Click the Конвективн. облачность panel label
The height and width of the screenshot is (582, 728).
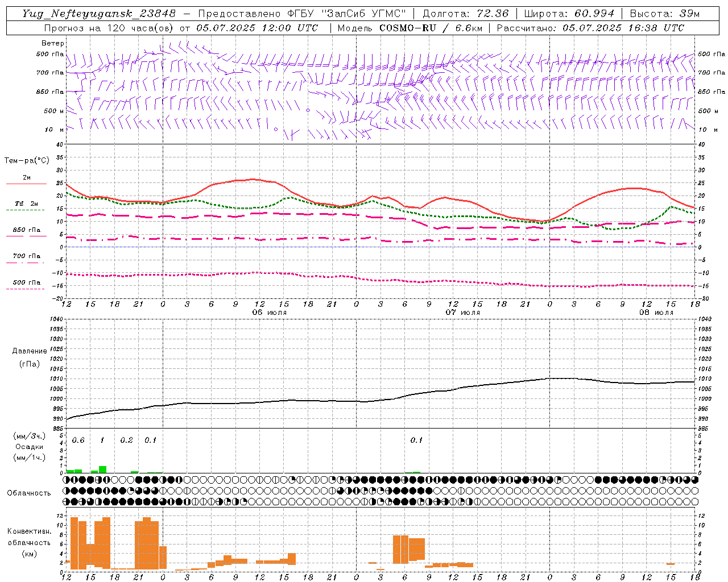click(29, 537)
